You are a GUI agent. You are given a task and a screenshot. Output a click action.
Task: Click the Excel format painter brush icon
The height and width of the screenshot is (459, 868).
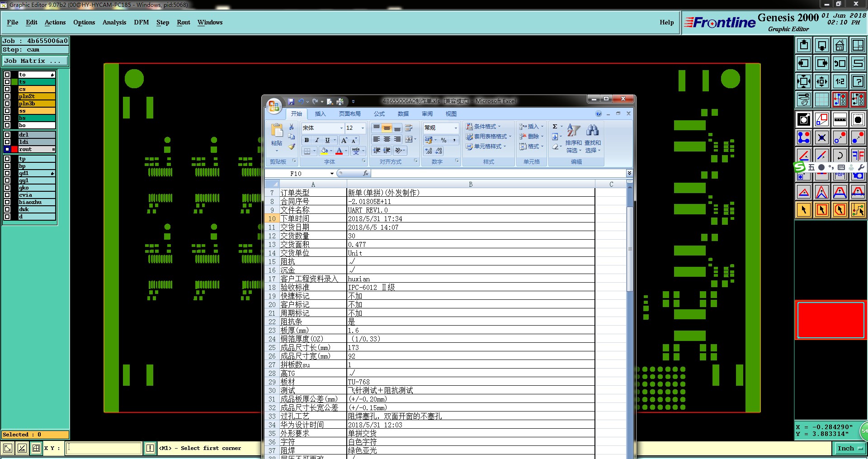(292, 147)
